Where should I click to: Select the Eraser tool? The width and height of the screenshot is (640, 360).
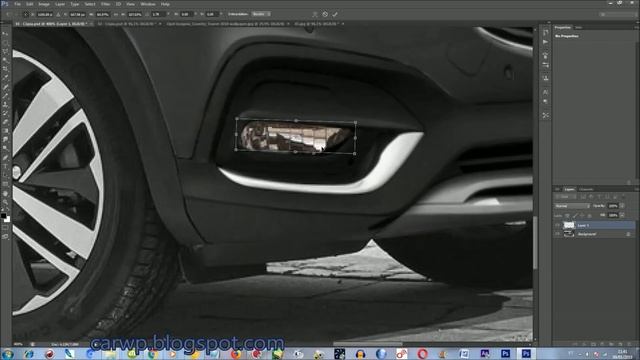pyautogui.click(x=6, y=122)
